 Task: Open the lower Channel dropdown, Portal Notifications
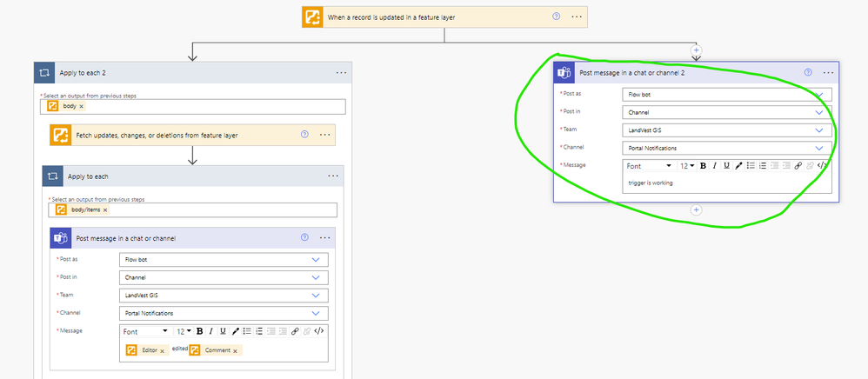(224, 313)
